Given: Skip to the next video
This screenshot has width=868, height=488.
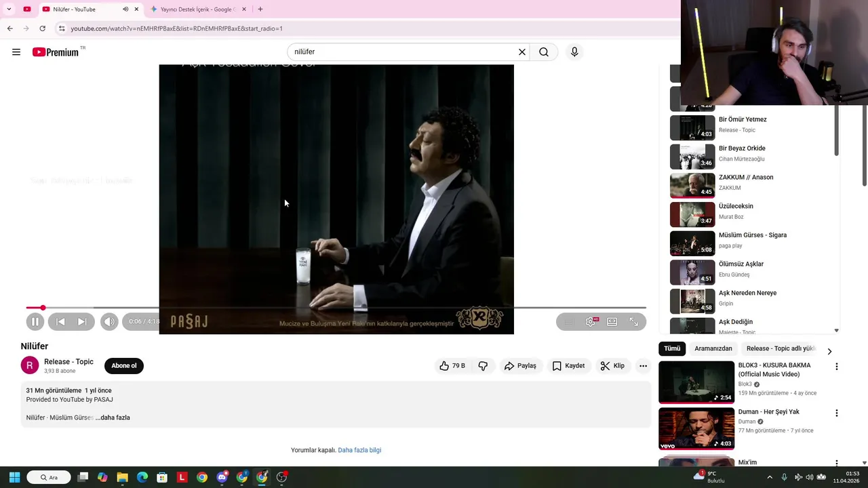Looking at the screenshot, I should click(82, 322).
